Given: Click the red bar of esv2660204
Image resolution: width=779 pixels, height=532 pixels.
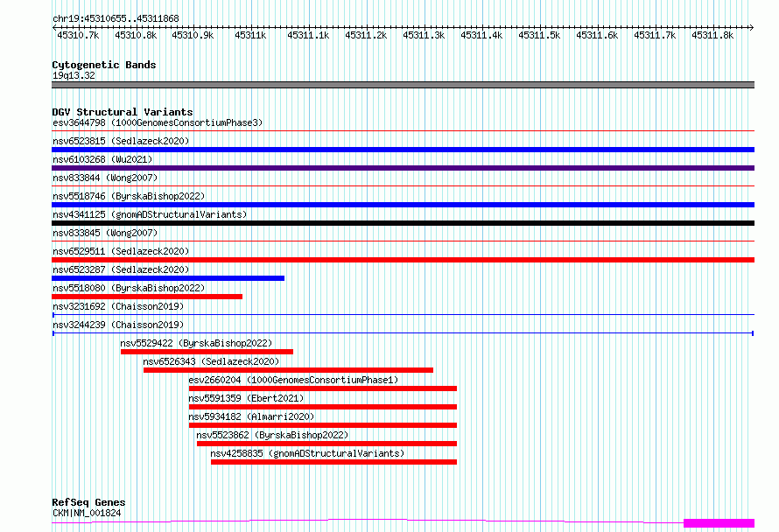Looking at the screenshot, I should click(323, 388).
